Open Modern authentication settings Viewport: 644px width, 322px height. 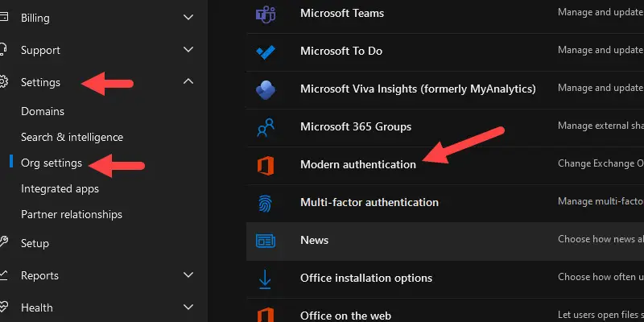click(x=358, y=164)
